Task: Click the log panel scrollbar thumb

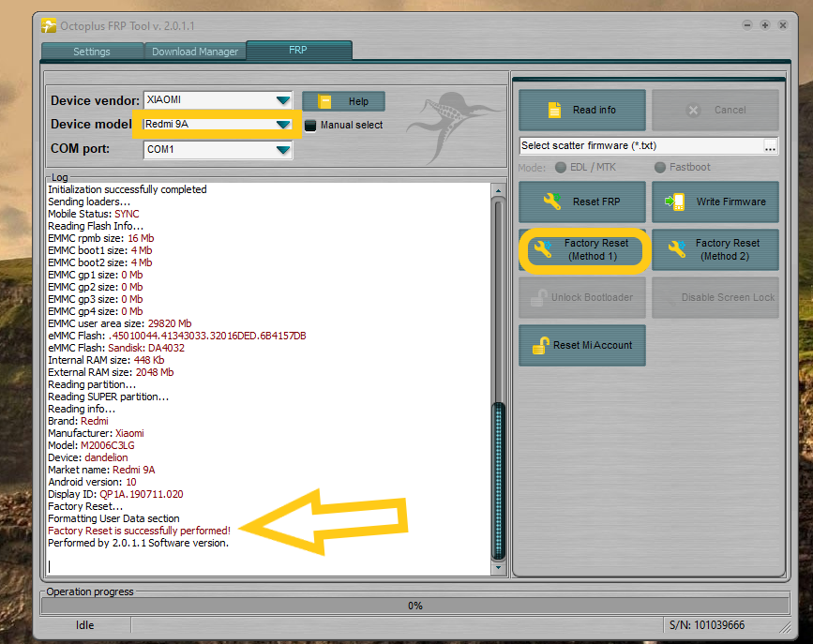Action: tap(498, 481)
